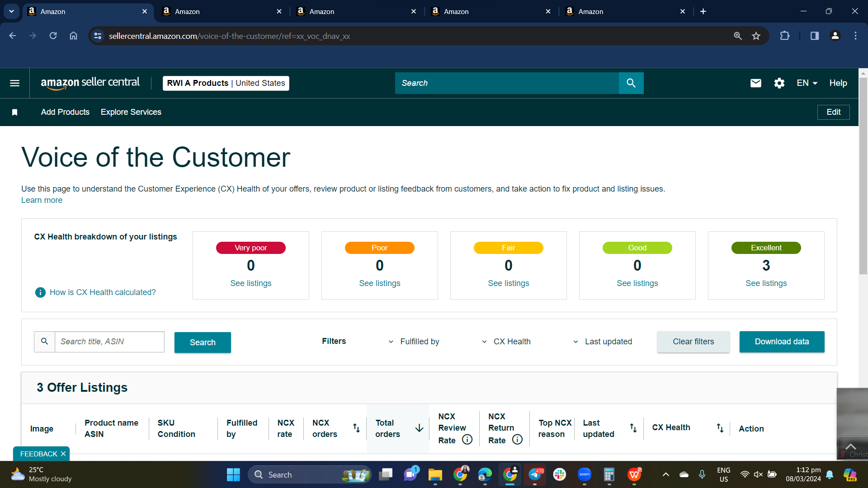The width and height of the screenshot is (868, 488).
Task: Open the settings gear icon
Action: [x=779, y=83]
